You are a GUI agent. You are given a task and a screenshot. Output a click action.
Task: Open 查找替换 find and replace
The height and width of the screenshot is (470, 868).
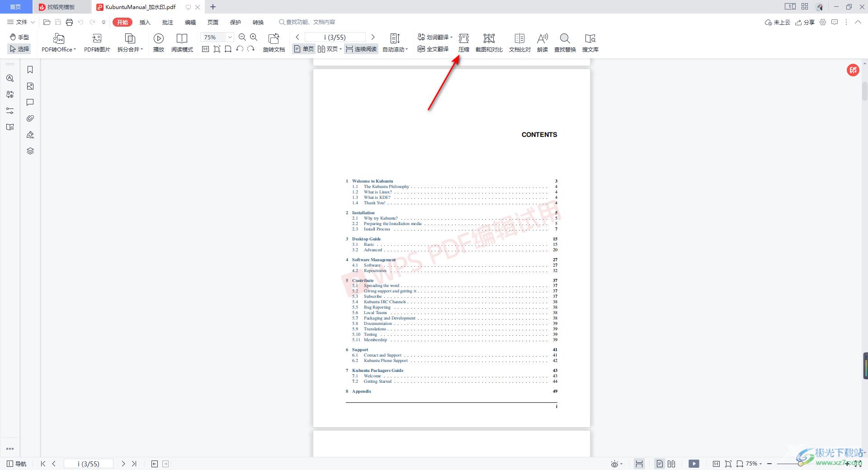click(565, 43)
